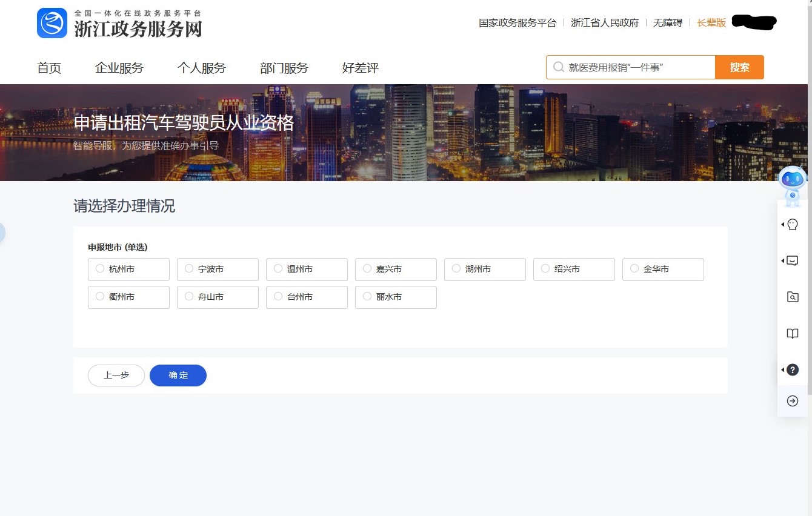Open the face-shaped customer service icon in sidebar
Image resolution: width=812 pixels, height=516 pixels.
pyautogui.click(x=792, y=225)
